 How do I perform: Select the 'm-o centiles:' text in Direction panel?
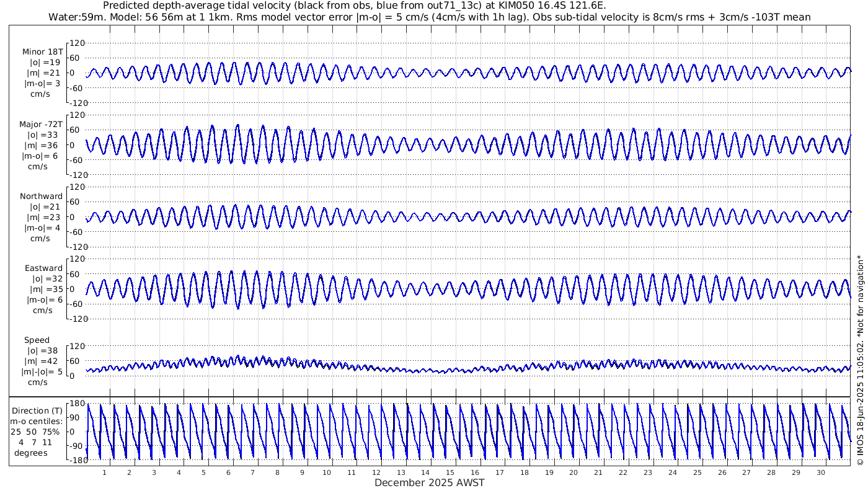pyautogui.click(x=38, y=421)
